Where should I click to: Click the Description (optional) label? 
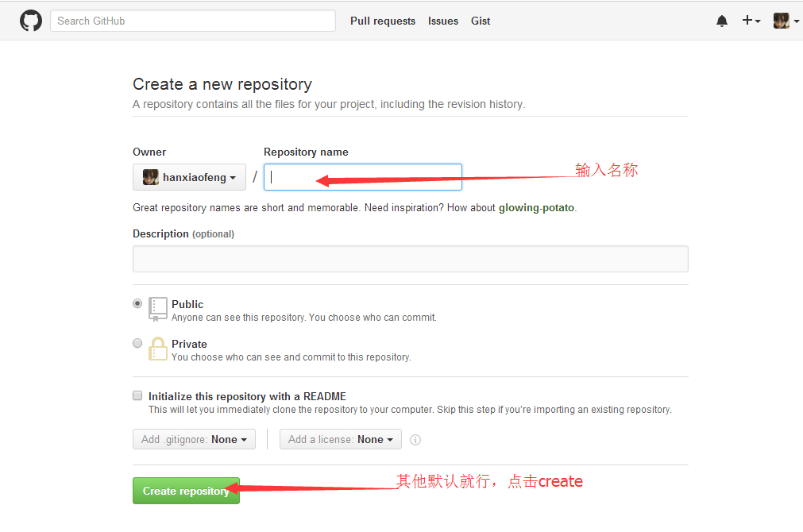pos(183,234)
